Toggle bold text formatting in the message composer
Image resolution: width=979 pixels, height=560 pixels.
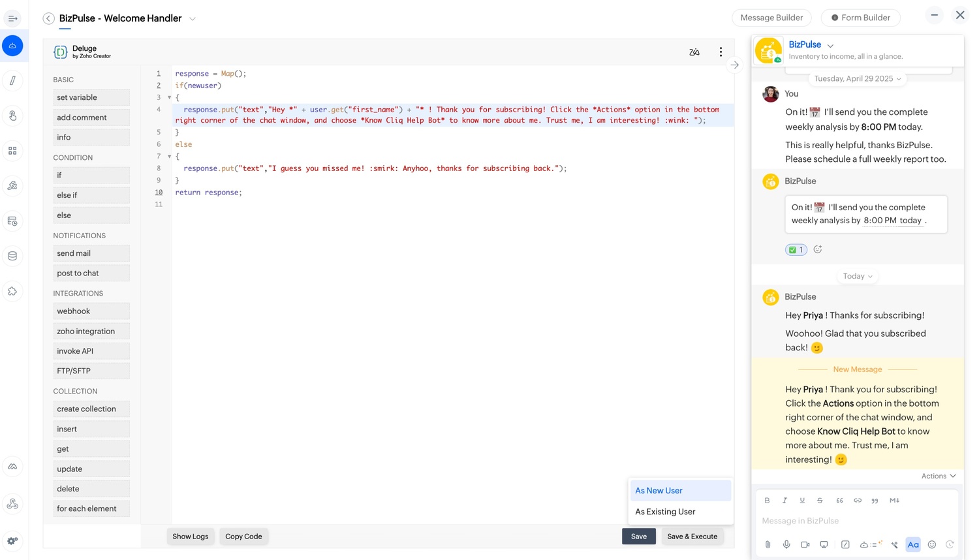(767, 501)
